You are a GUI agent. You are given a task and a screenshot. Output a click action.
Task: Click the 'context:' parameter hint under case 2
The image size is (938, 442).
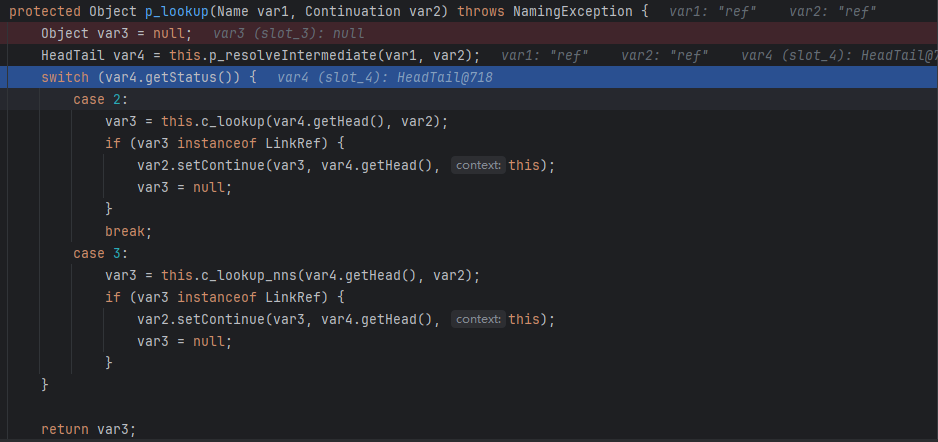(477, 165)
